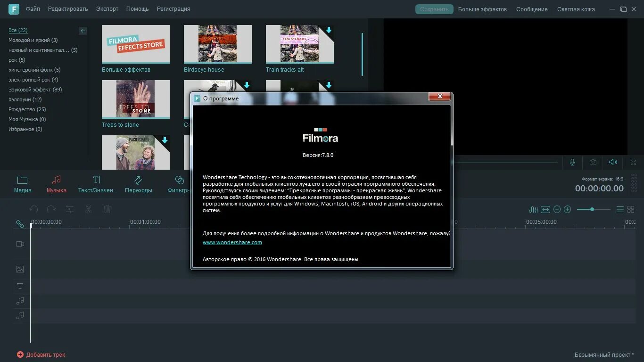Select category Рождество (25)
Viewport: 644px width, 362px height.
point(27,109)
